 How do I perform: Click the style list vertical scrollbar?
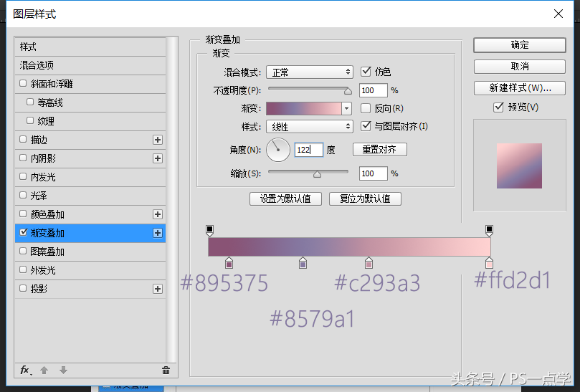coord(171,200)
